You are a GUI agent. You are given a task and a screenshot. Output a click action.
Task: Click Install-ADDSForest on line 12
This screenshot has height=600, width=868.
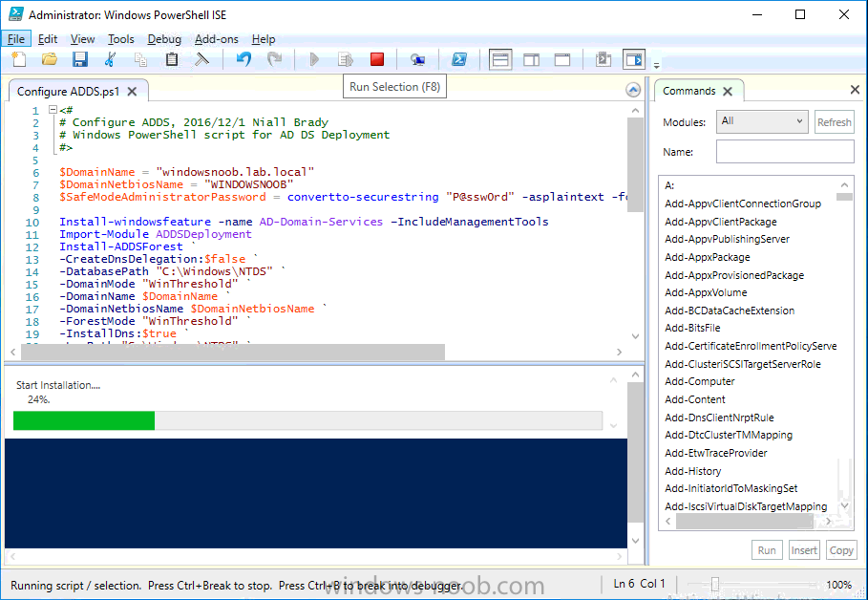pyautogui.click(x=120, y=246)
